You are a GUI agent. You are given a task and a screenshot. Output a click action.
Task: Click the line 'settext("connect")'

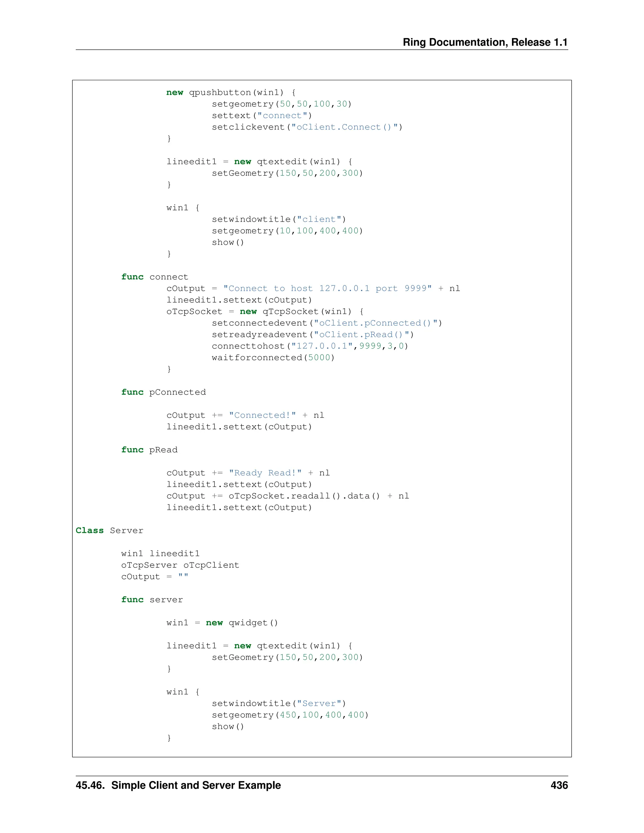click(262, 116)
